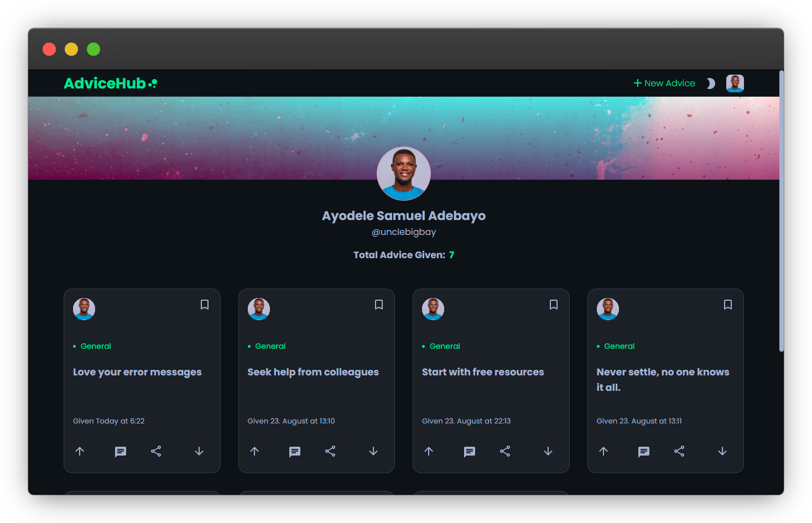Click 'Given 23. August at 22:13' timestamp
The width and height of the screenshot is (812, 523).
[466, 421]
